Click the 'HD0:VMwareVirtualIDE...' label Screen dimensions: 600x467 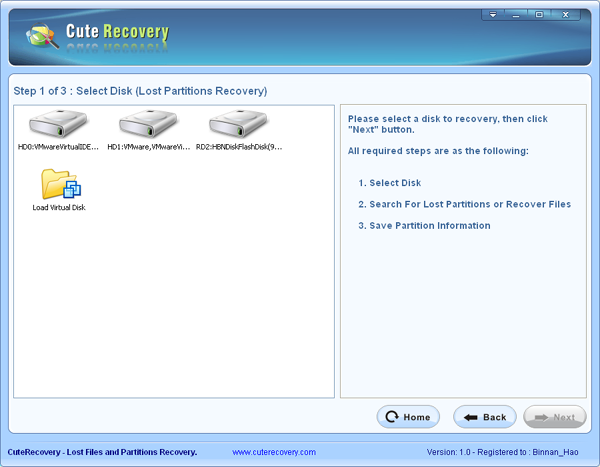[58, 147]
